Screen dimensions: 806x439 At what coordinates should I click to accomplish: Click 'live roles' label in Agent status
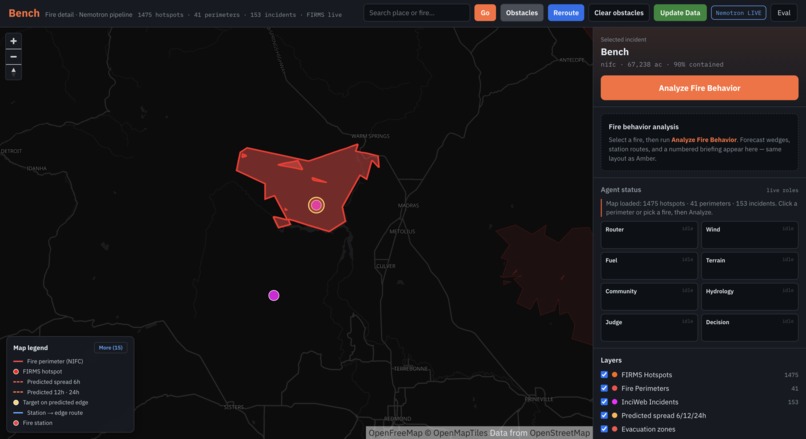coord(782,190)
